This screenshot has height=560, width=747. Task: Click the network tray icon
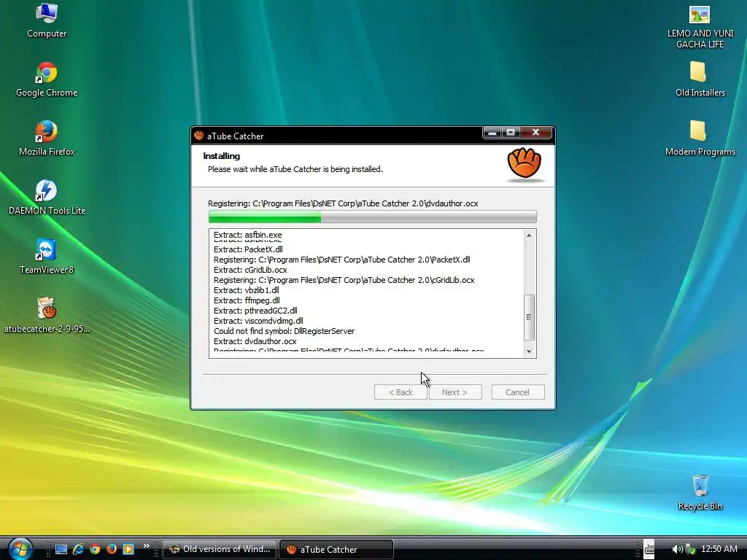(690, 549)
